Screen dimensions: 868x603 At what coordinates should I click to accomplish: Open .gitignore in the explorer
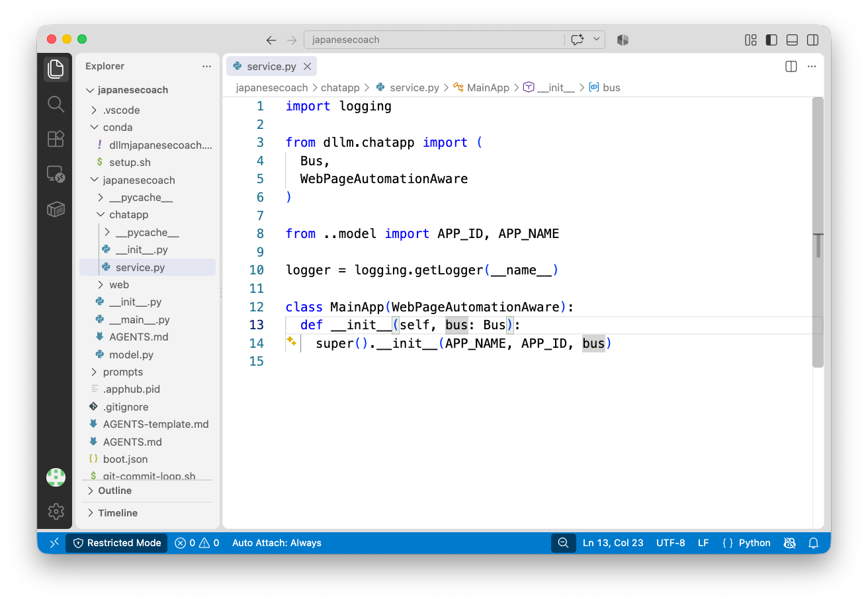click(126, 407)
